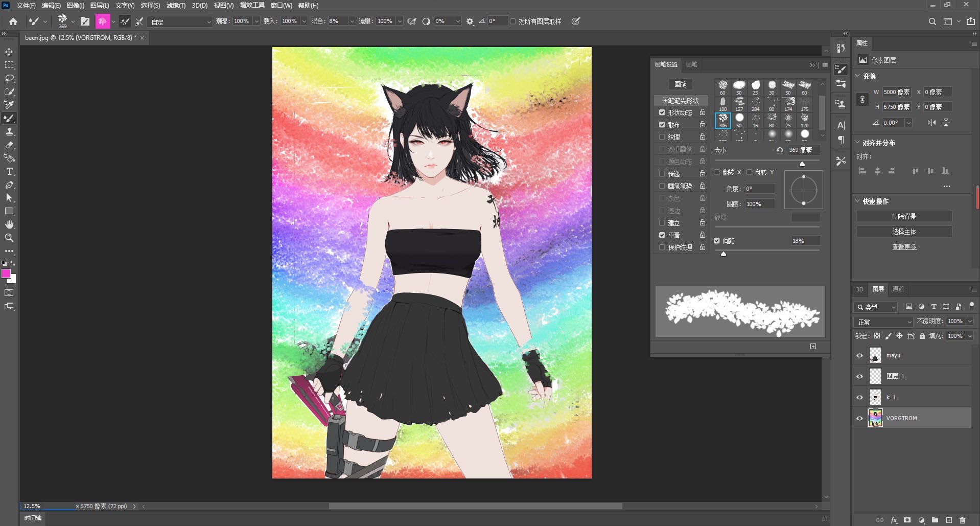Screen dimensions: 980x526
Task: Open the 窗口(W) menu
Action: click(282, 5)
